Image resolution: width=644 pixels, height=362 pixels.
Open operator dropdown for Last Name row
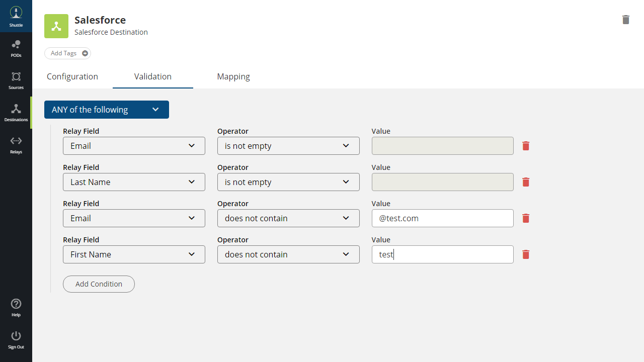(288, 182)
